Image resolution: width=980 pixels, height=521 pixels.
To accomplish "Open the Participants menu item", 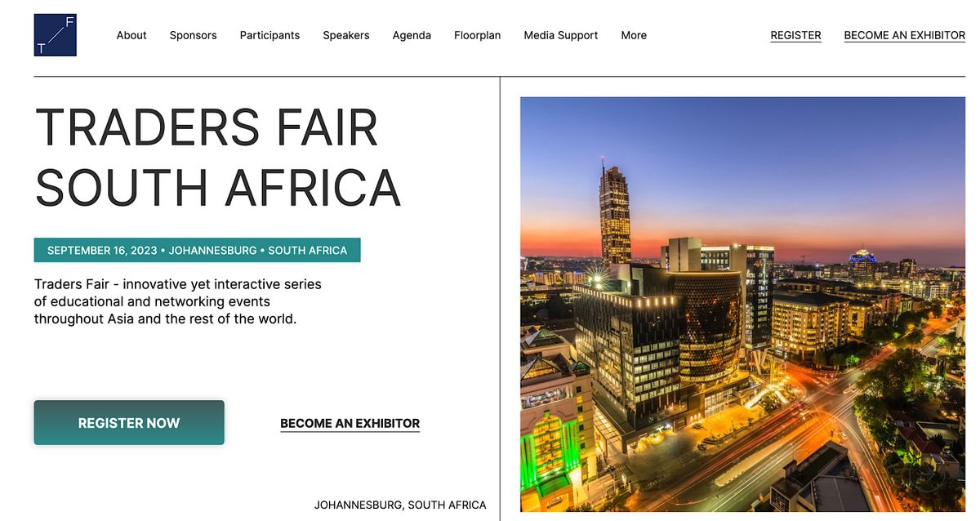I will pos(269,35).
